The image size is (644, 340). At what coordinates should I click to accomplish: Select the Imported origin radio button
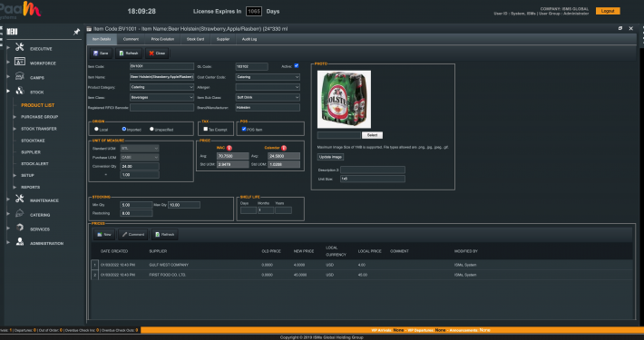(x=123, y=129)
